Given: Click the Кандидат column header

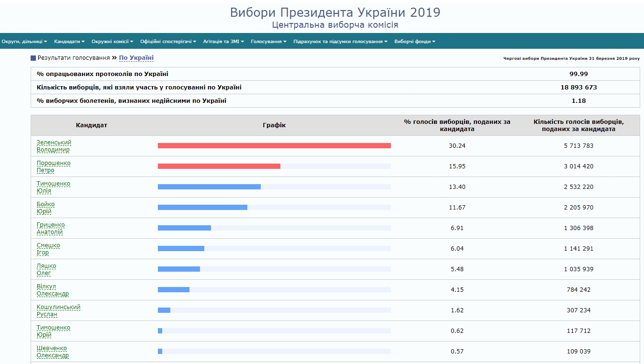Looking at the screenshot, I should [x=91, y=125].
